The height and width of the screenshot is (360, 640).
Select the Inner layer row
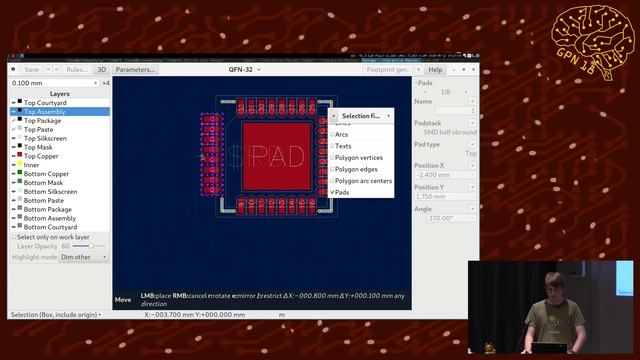click(60, 165)
